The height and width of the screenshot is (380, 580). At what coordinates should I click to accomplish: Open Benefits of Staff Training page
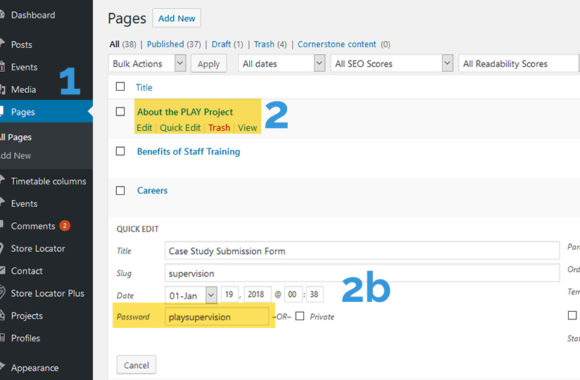[188, 151]
